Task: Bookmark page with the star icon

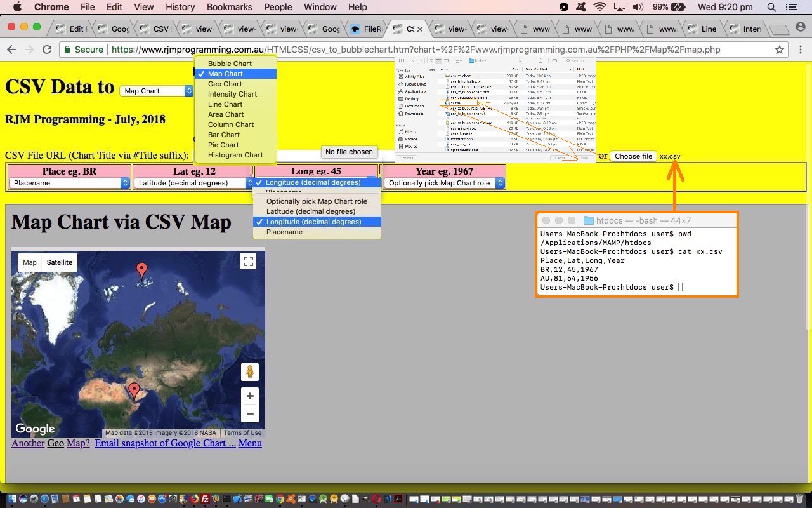Action: tap(780, 50)
